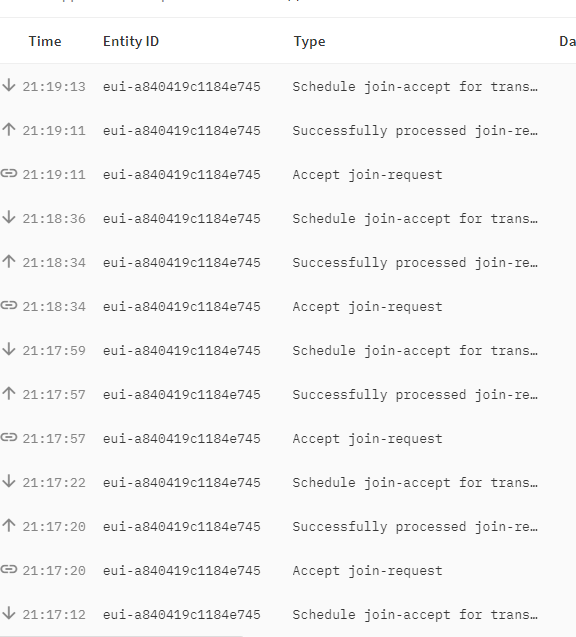
Task: Click downlink arrow icon at 21:17:22
Action: (x=9, y=481)
